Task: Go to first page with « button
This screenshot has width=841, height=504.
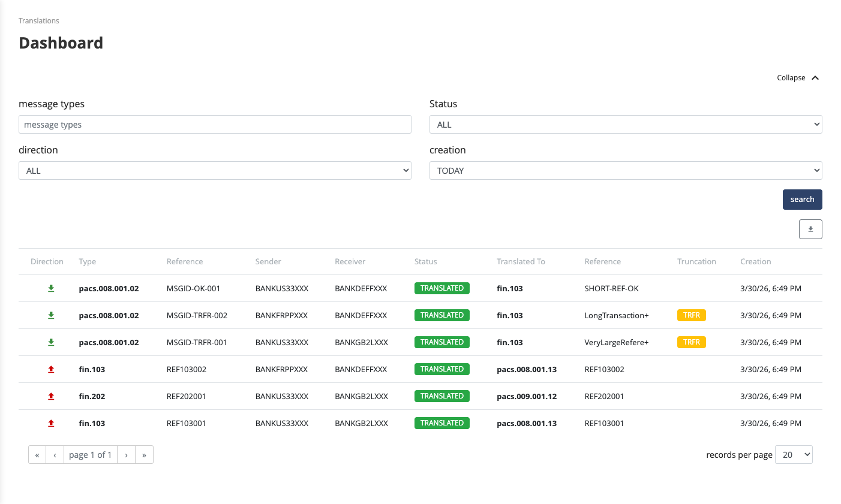Action: 37,455
